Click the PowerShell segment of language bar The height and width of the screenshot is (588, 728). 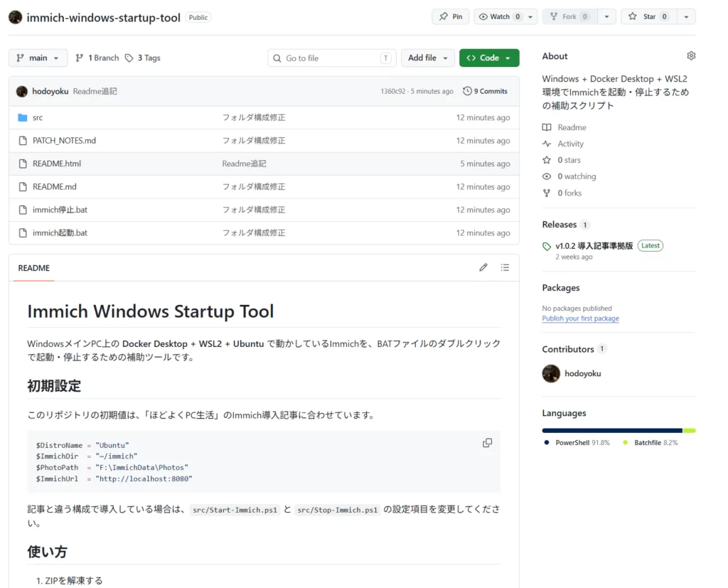coord(612,431)
